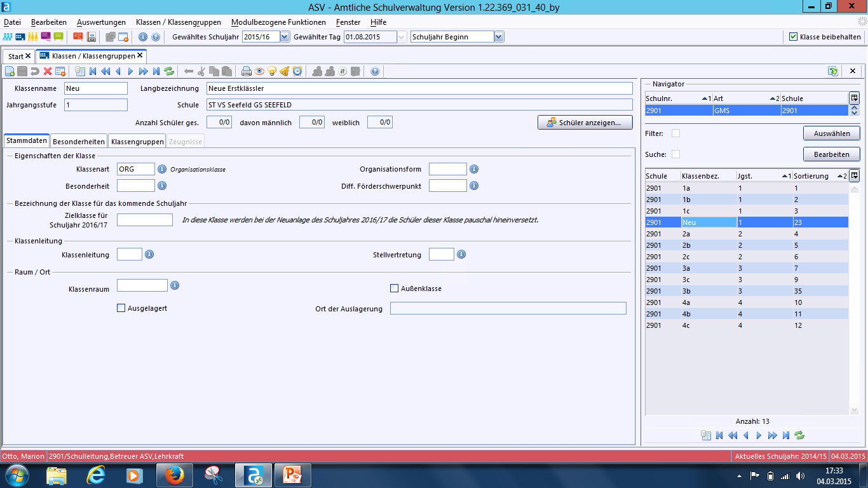Sort class list by Sortierung column
The width and height of the screenshot is (868, 488).
(820, 176)
